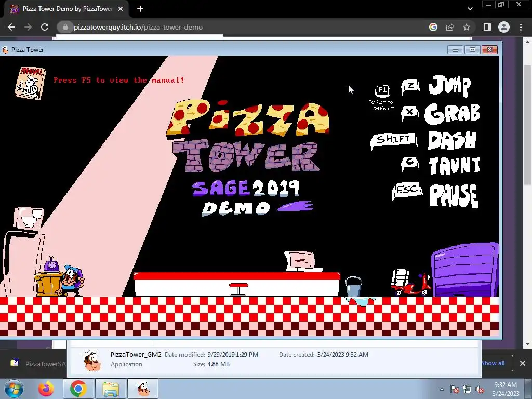This screenshot has width=532, height=399.
Task: Click the taskbar clock showing 9:32 AM
Action: pyautogui.click(x=506, y=389)
